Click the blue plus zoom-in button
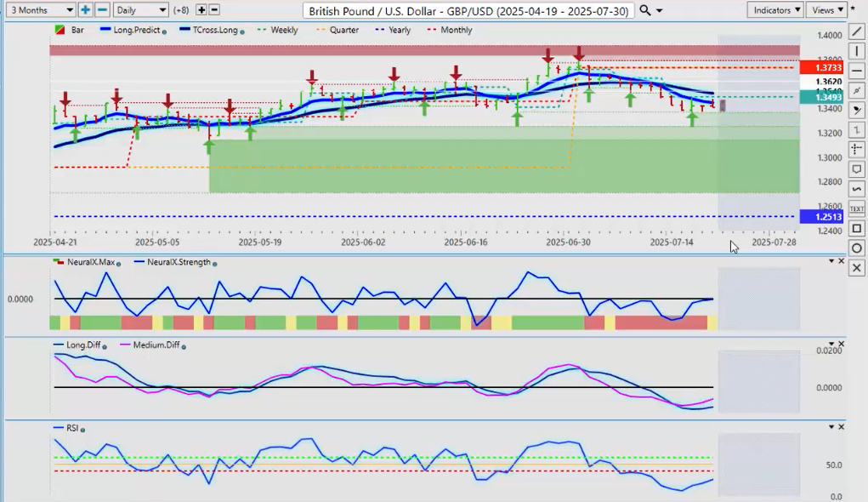The height and width of the screenshot is (502, 868). pos(85,9)
